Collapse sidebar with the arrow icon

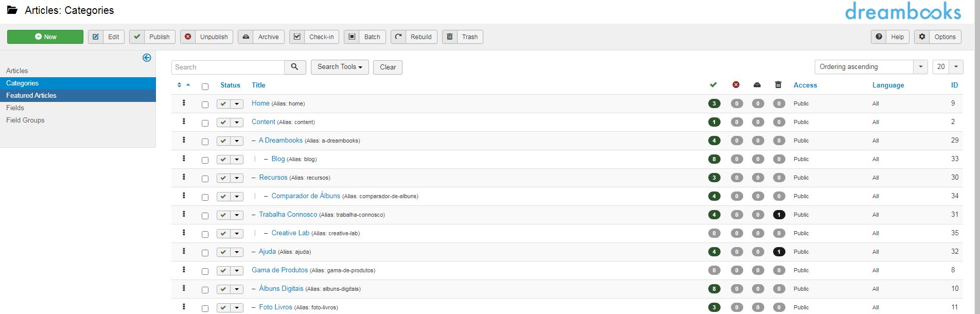point(147,58)
